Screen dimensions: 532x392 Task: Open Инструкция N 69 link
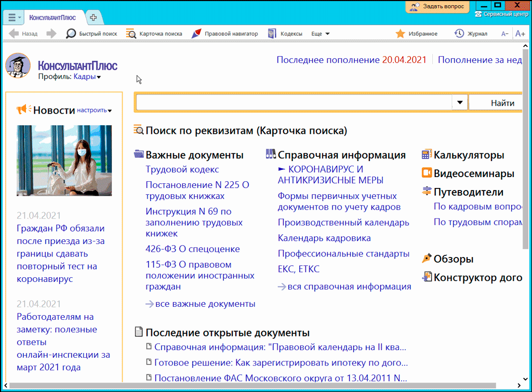coord(194,222)
